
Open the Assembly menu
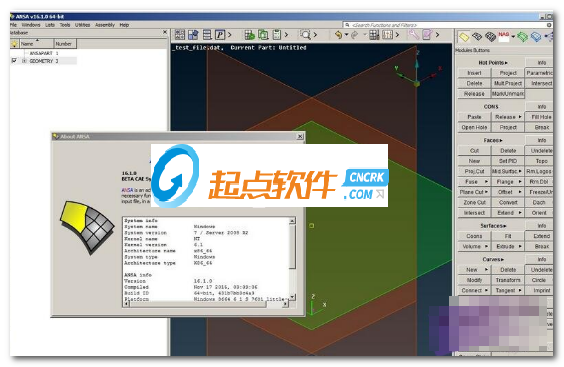[x=105, y=25]
